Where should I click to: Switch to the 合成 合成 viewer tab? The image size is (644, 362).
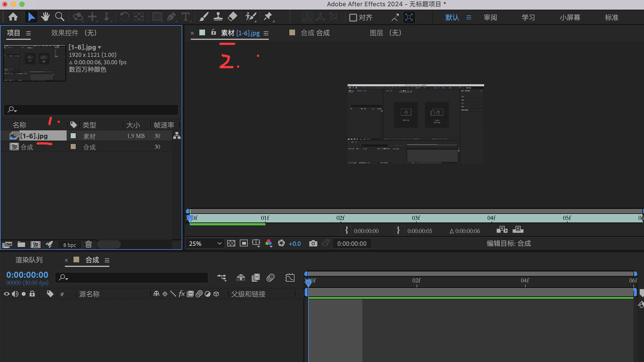tap(315, 33)
